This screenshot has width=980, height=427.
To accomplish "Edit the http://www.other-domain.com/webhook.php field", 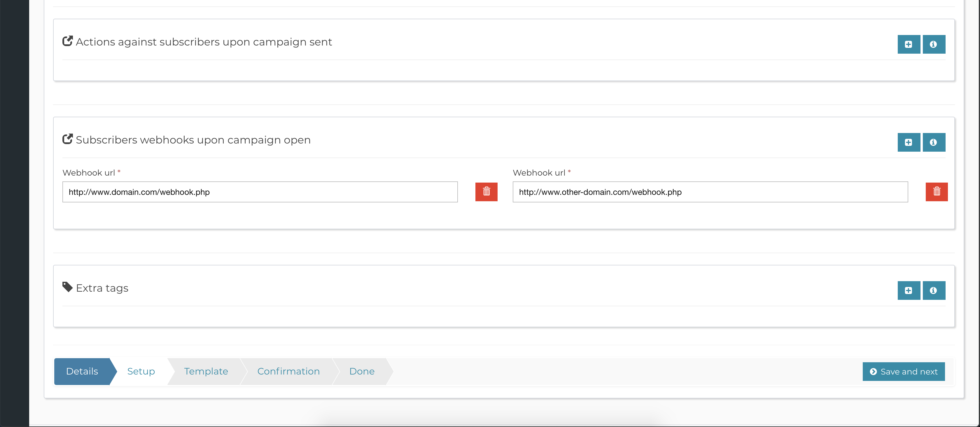I will [710, 192].
